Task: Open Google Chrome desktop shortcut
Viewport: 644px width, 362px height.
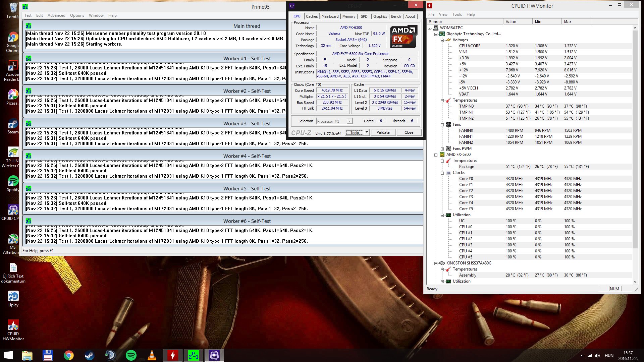Action: point(13,42)
